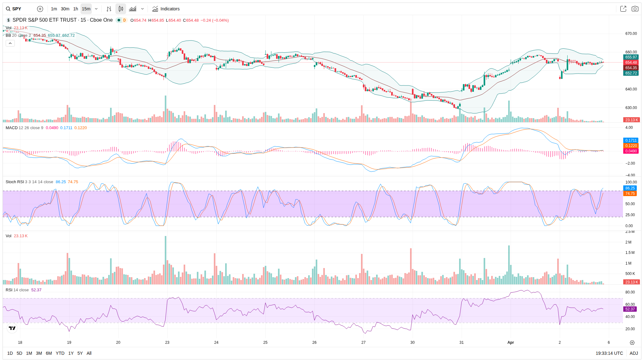The image size is (644, 362).
Task: Click the 19:33:14 UTC timezone button
Action: click(x=609, y=353)
